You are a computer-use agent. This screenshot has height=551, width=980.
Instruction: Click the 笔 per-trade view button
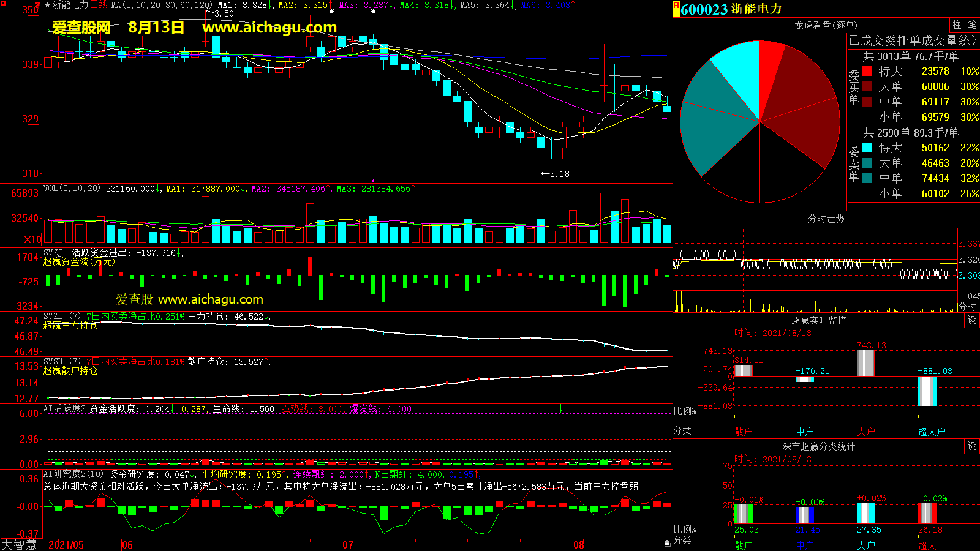972,25
